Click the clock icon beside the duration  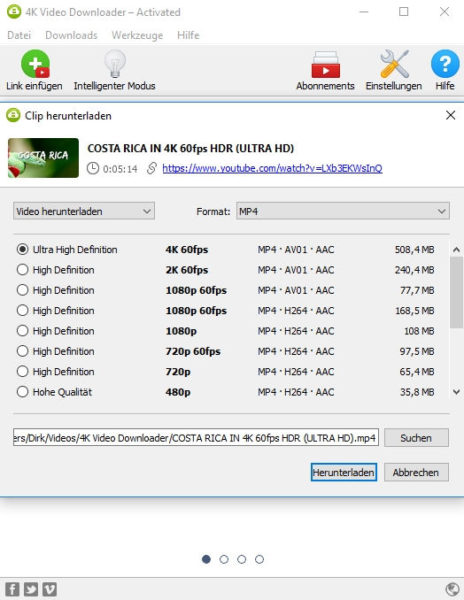click(x=93, y=168)
